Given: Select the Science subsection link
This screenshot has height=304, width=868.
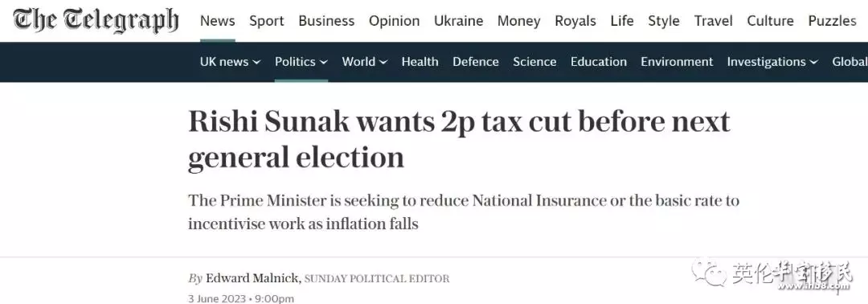Looking at the screenshot, I should (534, 62).
